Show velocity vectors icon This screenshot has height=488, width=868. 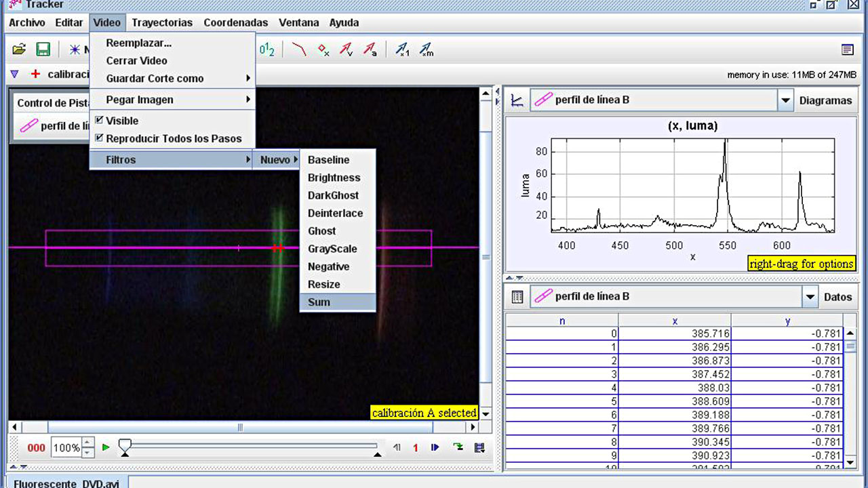(346, 49)
